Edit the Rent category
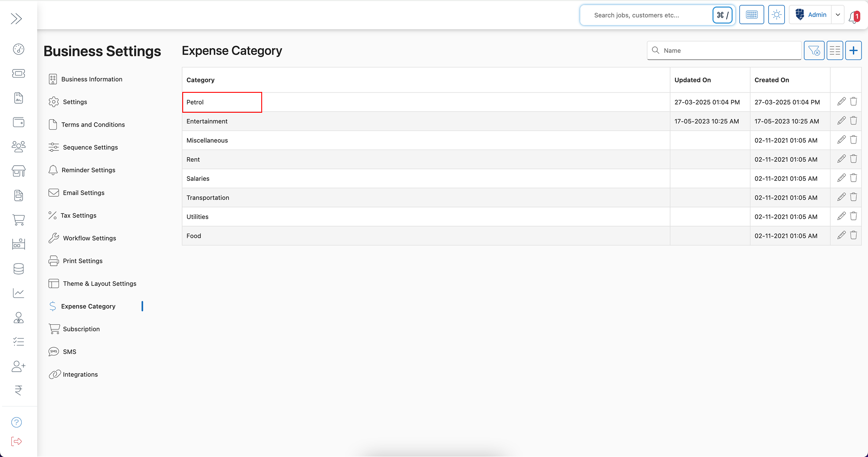Image resolution: width=868 pixels, height=457 pixels. click(x=841, y=159)
